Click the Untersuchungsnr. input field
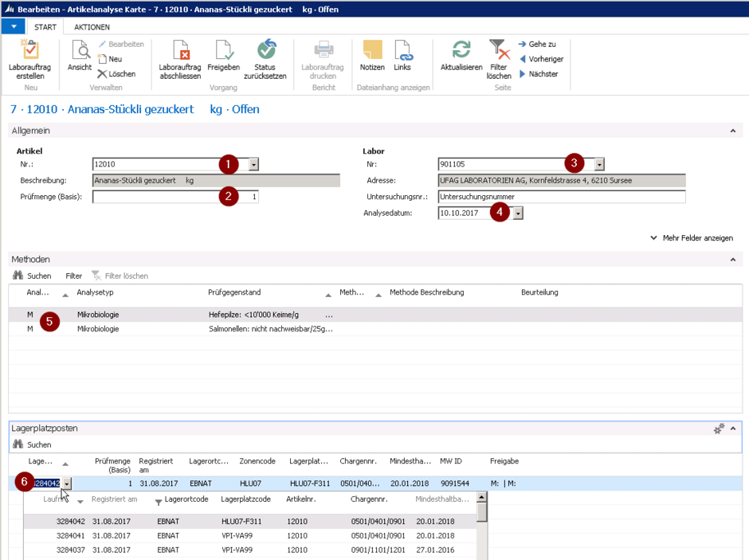The width and height of the screenshot is (749, 560). 561,197
